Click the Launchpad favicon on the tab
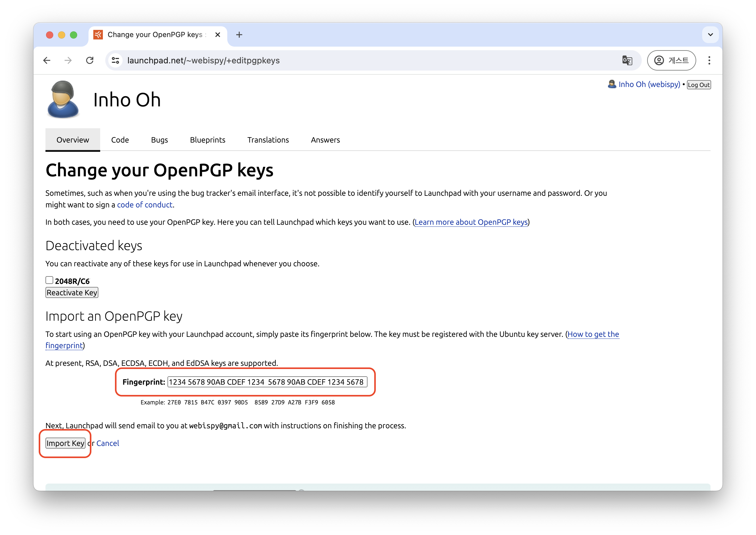The width and height of the screenshot is (756, 535). pos(98,35)
